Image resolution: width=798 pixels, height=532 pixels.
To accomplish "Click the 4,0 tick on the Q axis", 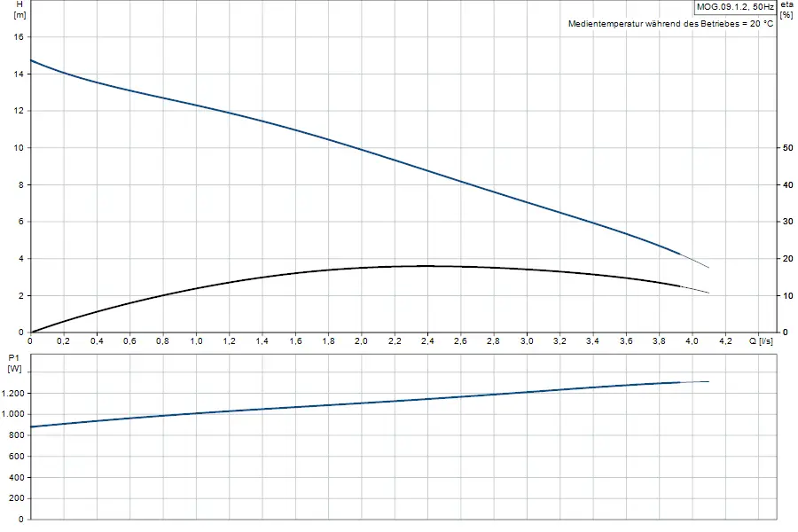I will click(692, 341).
